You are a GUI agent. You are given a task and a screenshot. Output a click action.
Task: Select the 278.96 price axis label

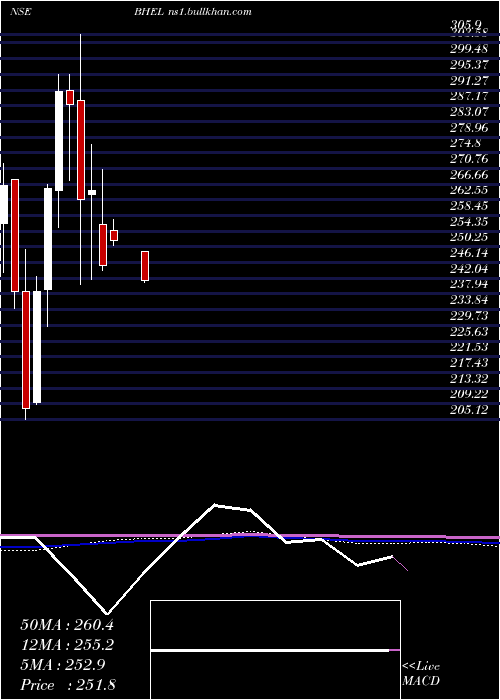[469, 128]
